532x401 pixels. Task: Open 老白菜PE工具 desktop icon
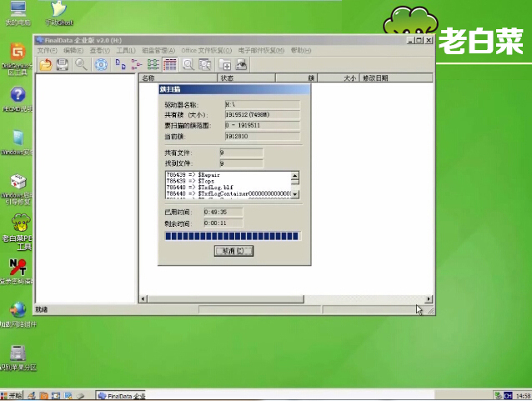click(18, 232)
